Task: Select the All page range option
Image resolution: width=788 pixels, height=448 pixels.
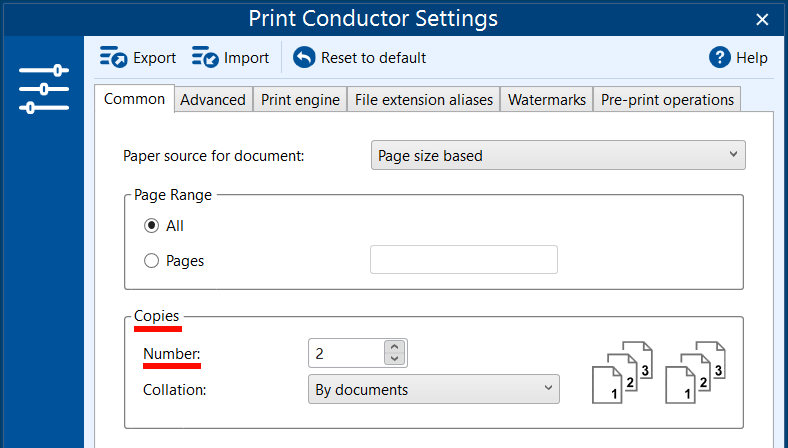Action: coord(152,226)
